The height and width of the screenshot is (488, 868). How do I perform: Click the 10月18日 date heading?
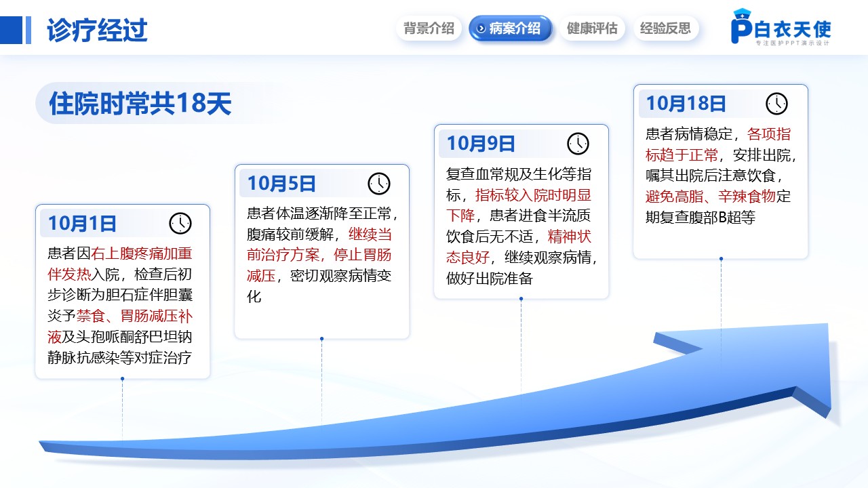tap(686, 103)
